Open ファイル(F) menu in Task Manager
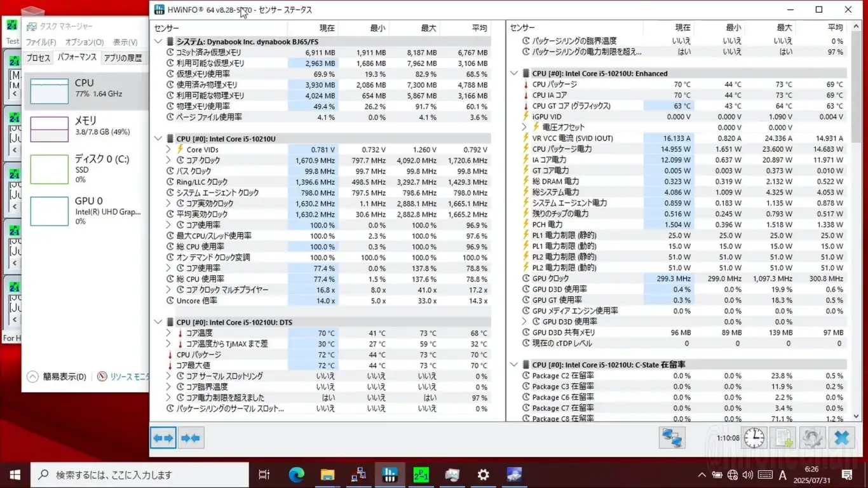 coord(41,42)
